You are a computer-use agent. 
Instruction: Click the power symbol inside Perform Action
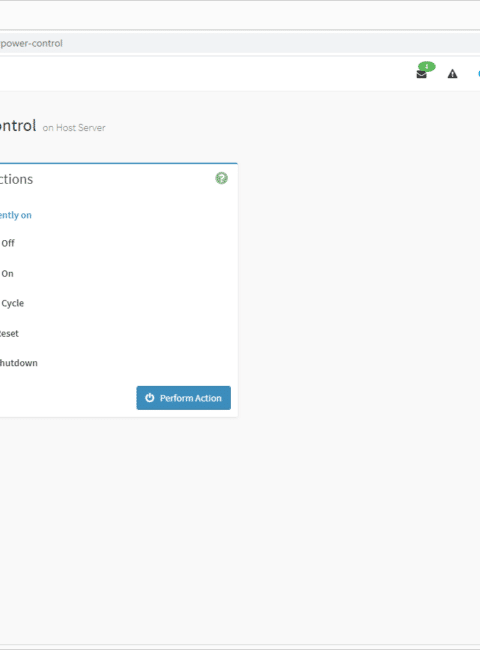(x=150, y=398)
